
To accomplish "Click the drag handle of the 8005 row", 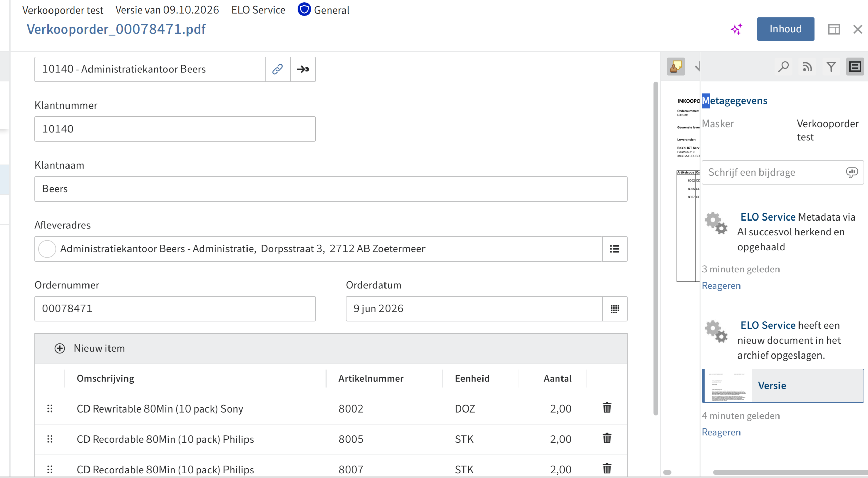I will (50, 439).
